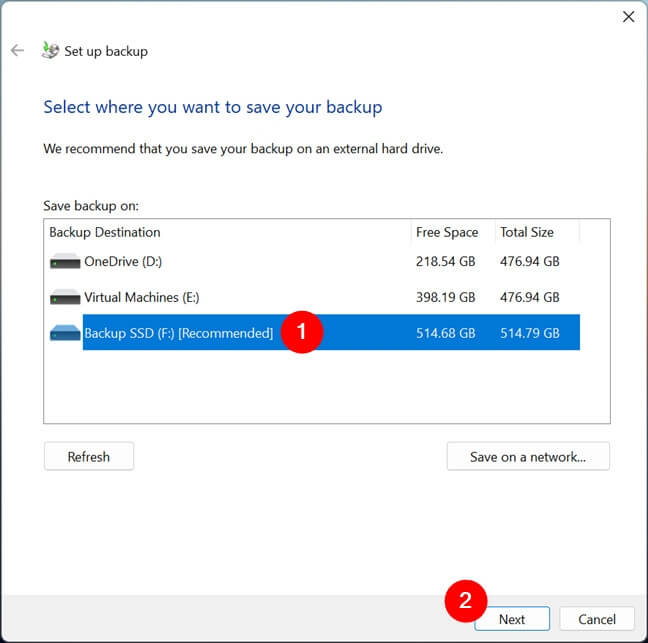Click the Backup SSD (F:) drive icon

65,334
